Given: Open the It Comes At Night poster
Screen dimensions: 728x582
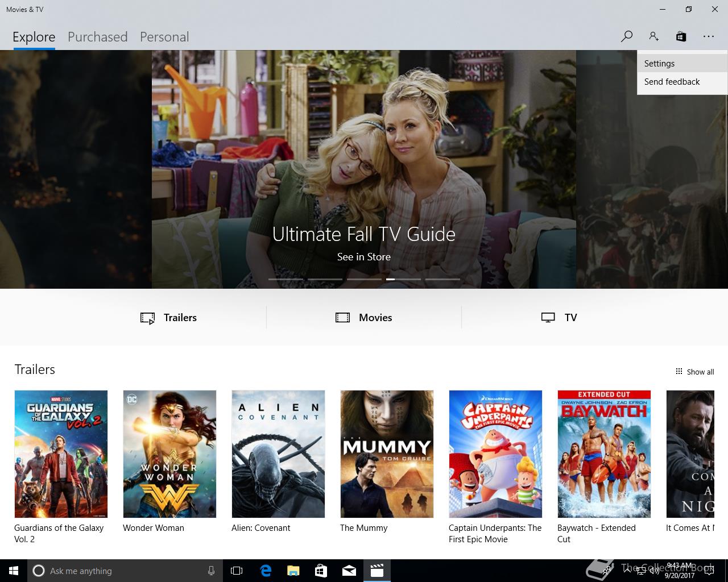Looking at the screenshot, I should point(690,454).
